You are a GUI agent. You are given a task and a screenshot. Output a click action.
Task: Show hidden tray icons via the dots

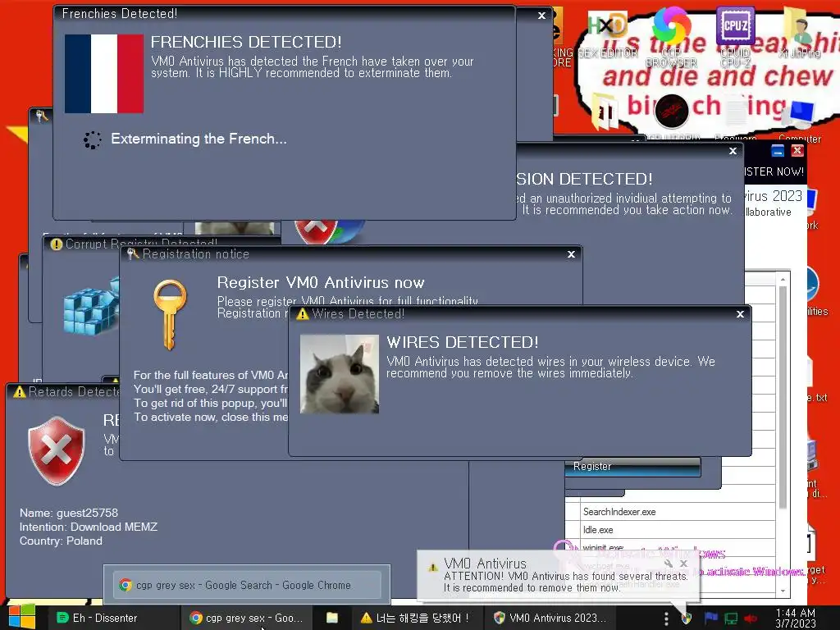tap(666, 619)
